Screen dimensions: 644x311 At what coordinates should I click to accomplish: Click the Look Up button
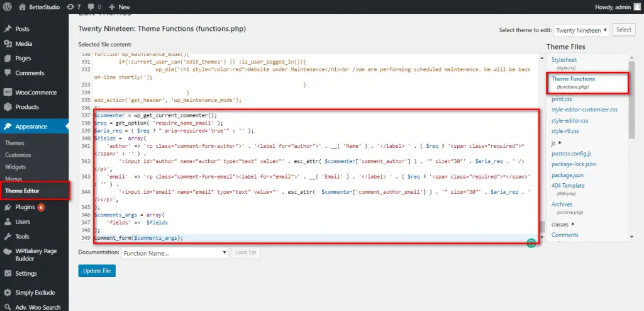point(246,252)
